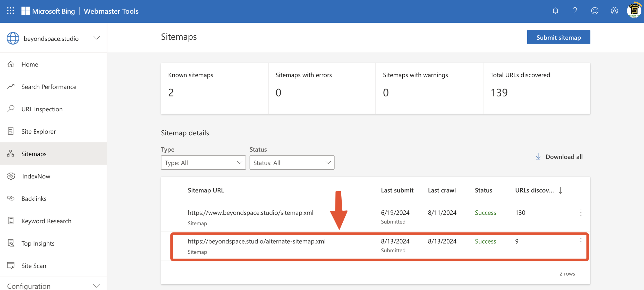Open the alternate-sitemap.xml URL link

click(257, 242)
